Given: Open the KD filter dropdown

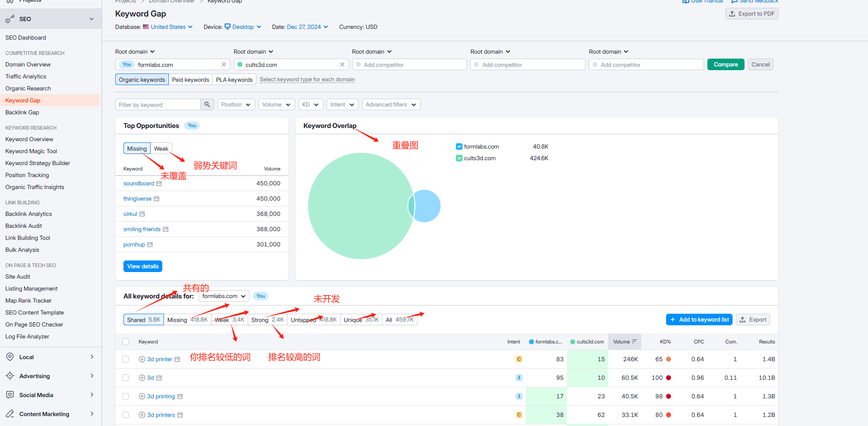Looking at the screenshot, I should click(311, 104).
